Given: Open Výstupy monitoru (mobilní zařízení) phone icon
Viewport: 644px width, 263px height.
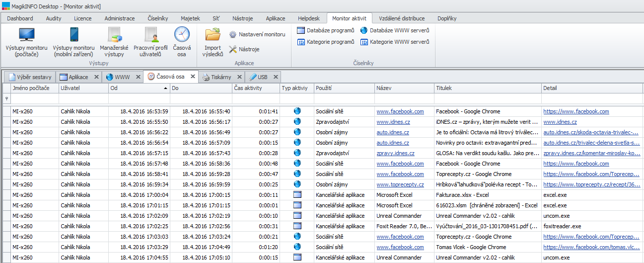Looking at the screenshot, I should [x=74, y=42].
